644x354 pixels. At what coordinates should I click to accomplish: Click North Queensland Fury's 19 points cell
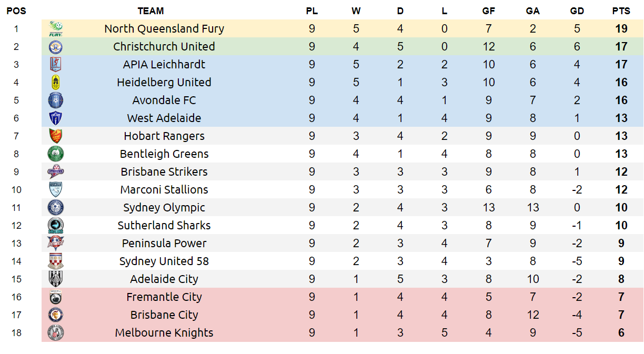621,29
